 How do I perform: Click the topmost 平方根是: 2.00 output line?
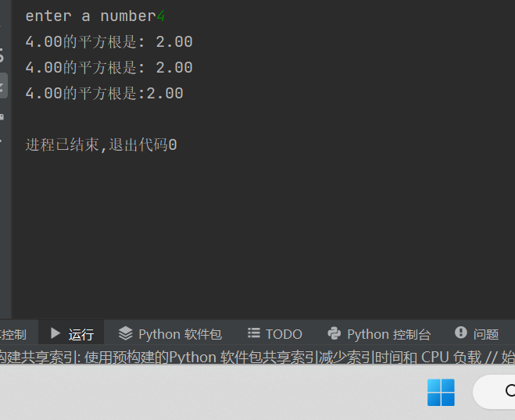(109, 42)
